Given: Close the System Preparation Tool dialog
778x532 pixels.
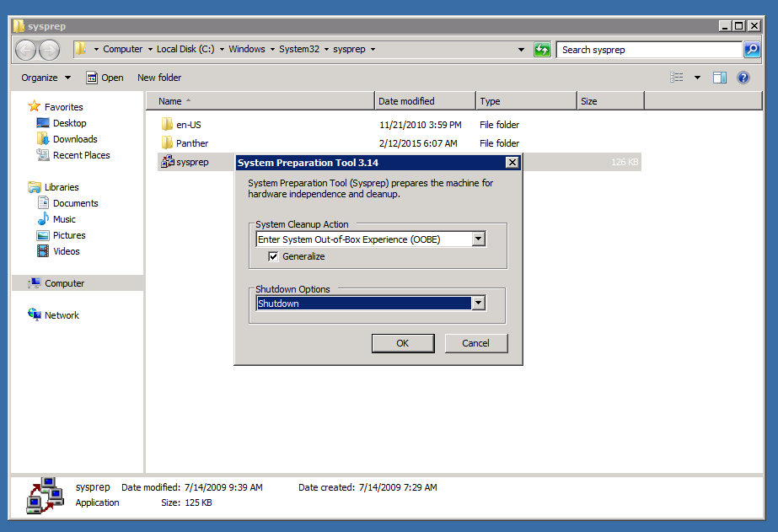Looking at the screenshot, I should (x=512, y=162).
